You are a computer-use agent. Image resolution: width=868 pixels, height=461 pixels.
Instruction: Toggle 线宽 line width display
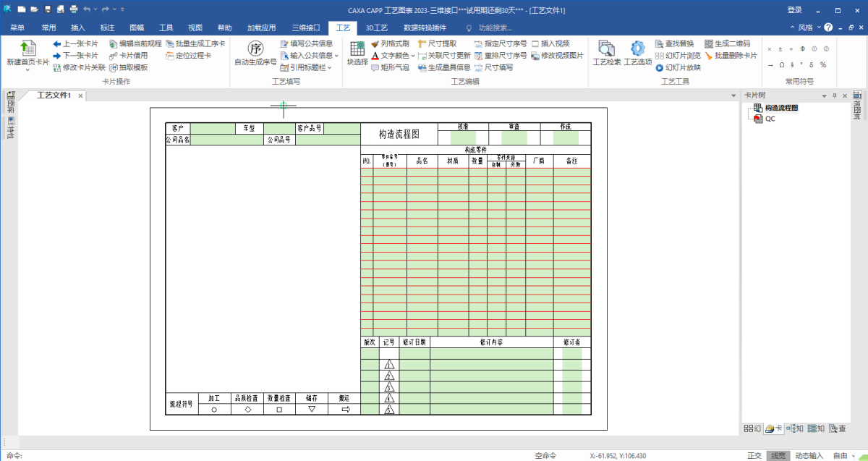tap(778, 455)
